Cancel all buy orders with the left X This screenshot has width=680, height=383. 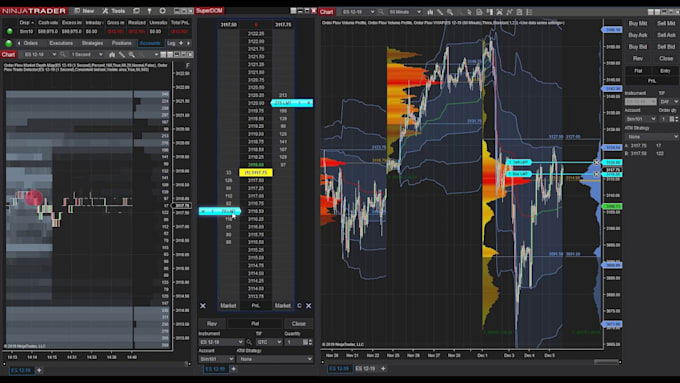[203, 306]
